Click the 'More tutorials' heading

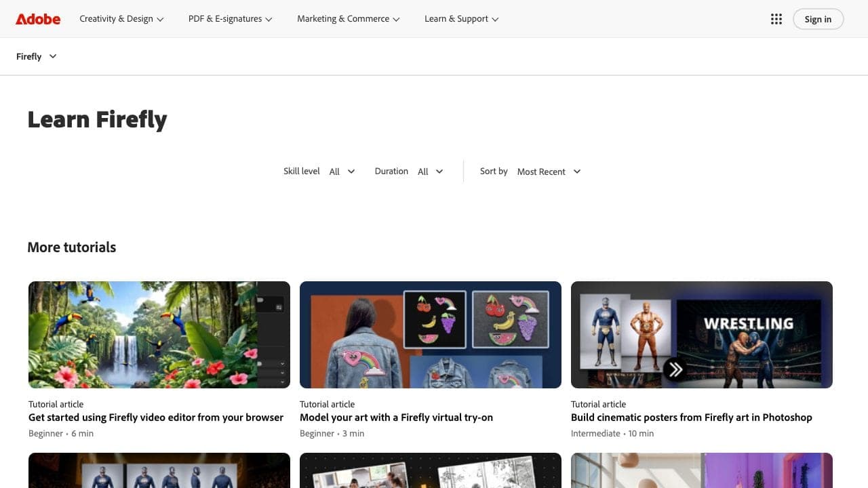[72, 247]
